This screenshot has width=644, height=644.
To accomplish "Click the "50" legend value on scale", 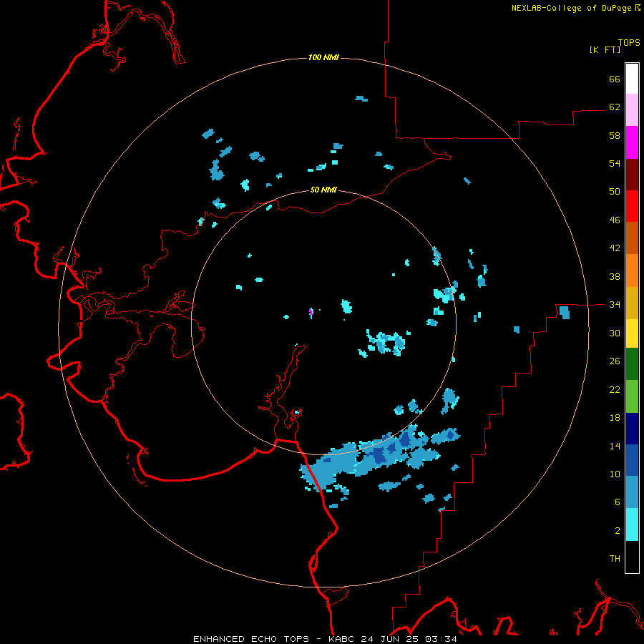I will point(615,192).
